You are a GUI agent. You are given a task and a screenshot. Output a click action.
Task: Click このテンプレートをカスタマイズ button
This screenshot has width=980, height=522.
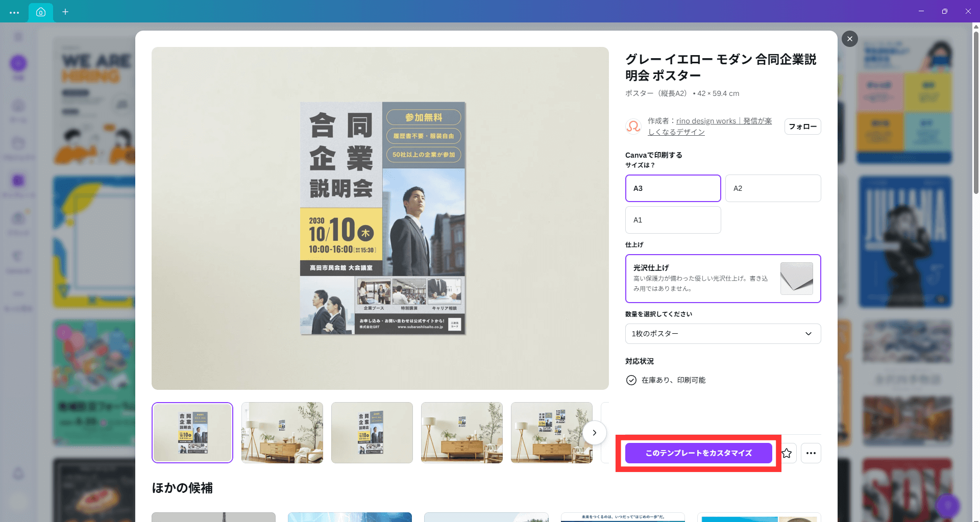(x=698, y=453)
